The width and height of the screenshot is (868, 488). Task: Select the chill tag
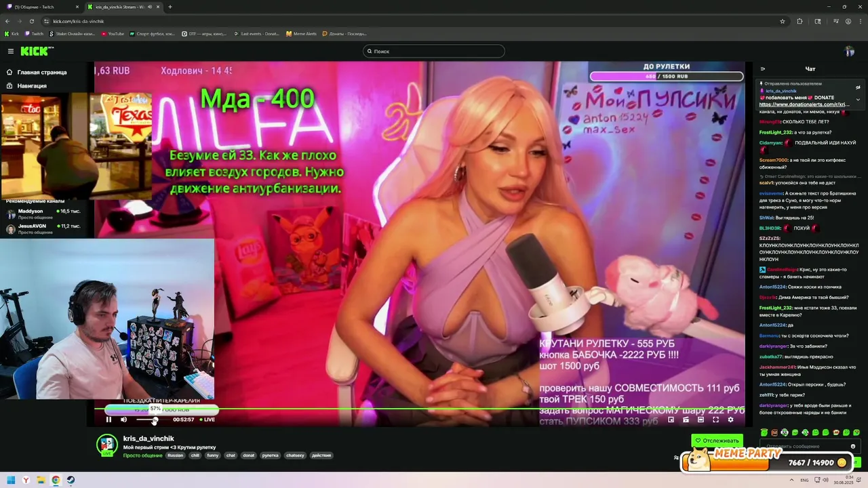click(x=195, y=455)
